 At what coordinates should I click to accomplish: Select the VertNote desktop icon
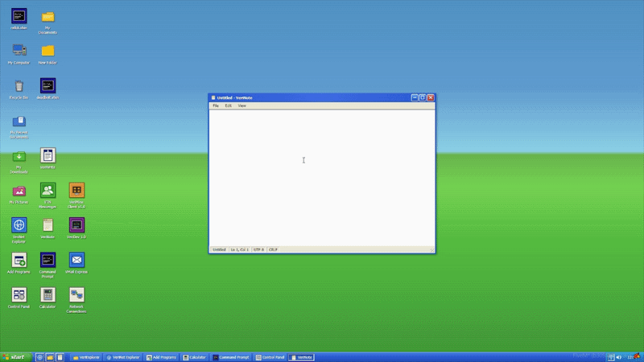pyautogui.click(x=47, y=228)
